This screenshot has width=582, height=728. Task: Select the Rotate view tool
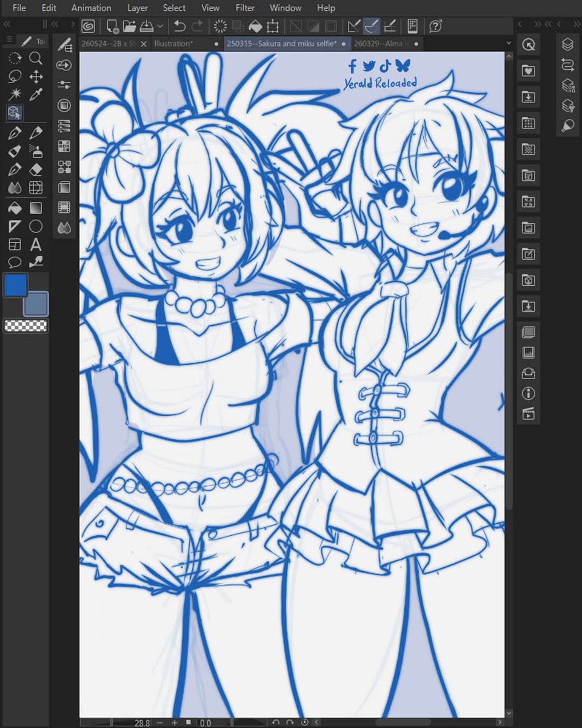(x=15, y=58)
